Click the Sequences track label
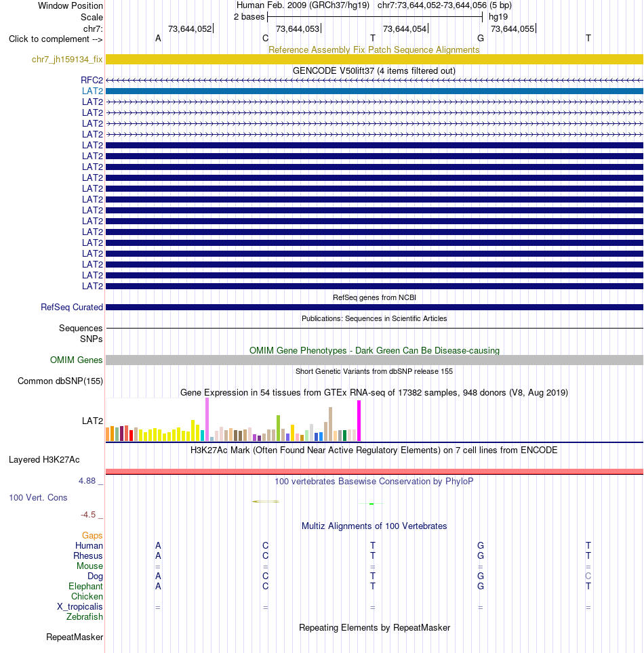 pos(81,328)
